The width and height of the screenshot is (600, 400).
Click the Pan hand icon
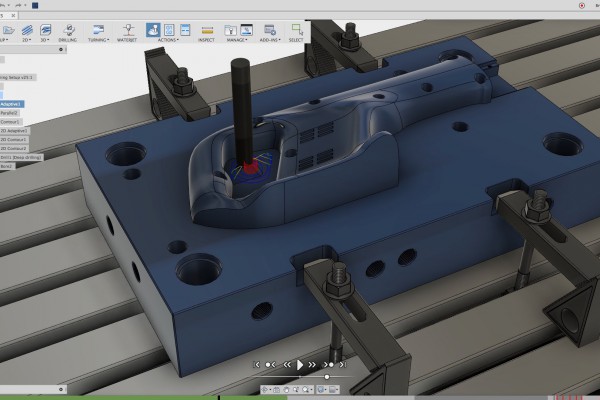tap(286, 390)
